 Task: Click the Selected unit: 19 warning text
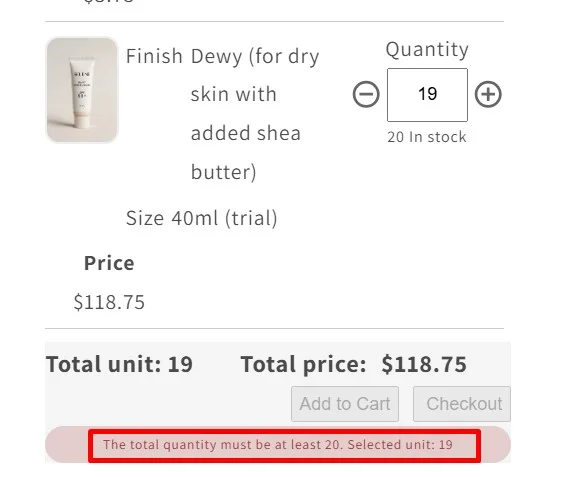[x=400, y=445]
